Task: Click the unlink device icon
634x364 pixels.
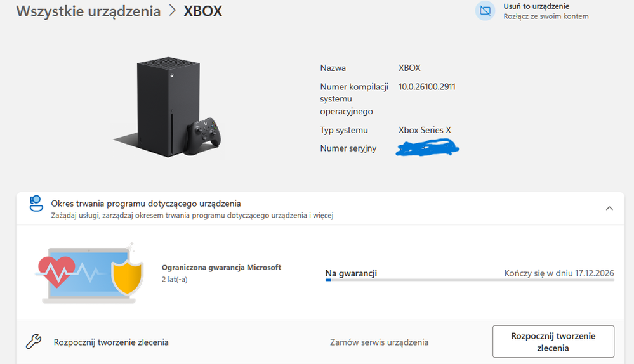Action: coord(485,11)
